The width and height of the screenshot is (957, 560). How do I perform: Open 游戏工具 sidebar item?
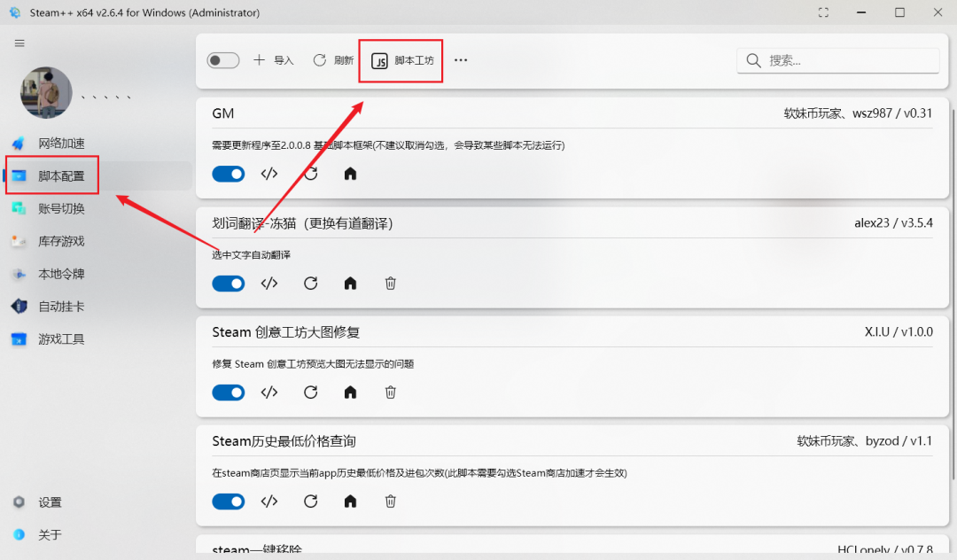point(61,339)
